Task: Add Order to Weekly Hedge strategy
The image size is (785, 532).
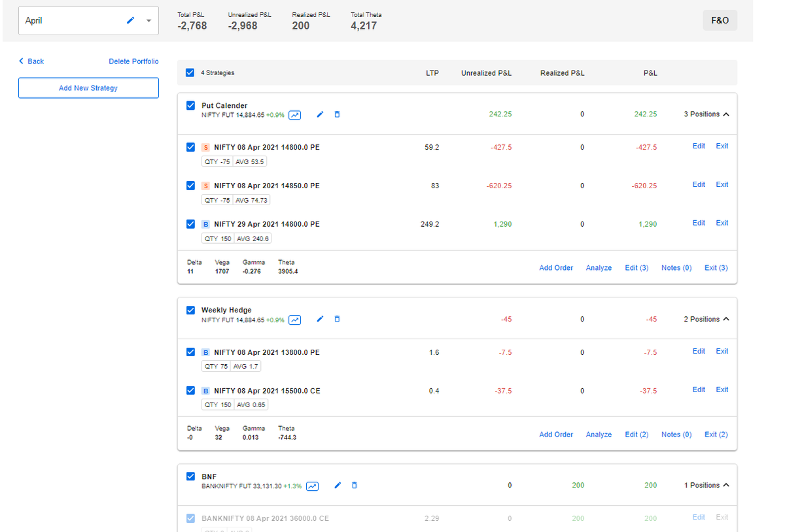Action: click(x=556, y=435)
